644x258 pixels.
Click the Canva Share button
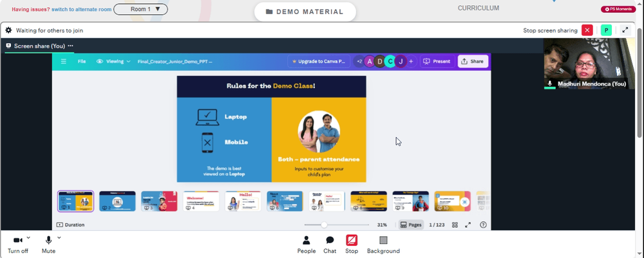click(x=473, y=62)
